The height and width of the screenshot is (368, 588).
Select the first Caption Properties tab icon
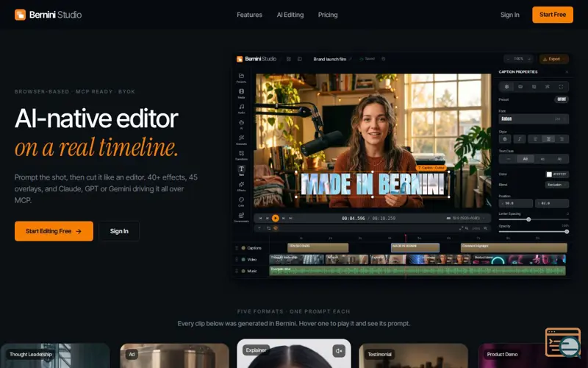tap(506, 87)
